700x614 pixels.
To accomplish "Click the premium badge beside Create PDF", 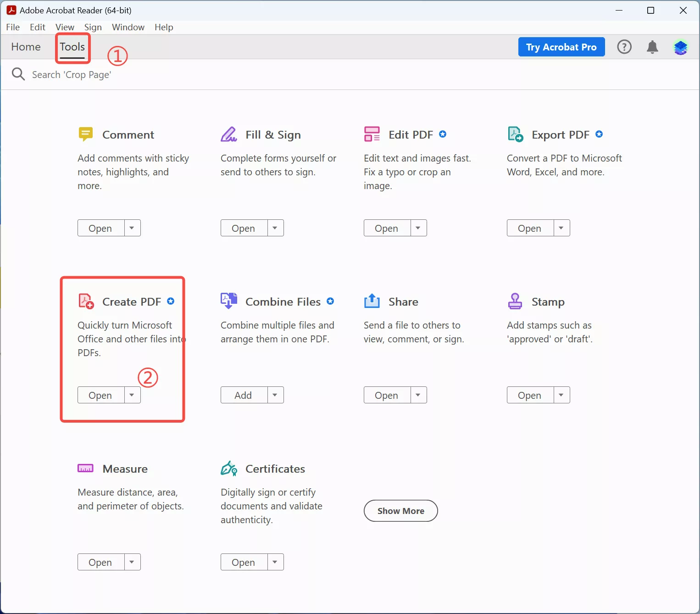I will pos(171,301).
